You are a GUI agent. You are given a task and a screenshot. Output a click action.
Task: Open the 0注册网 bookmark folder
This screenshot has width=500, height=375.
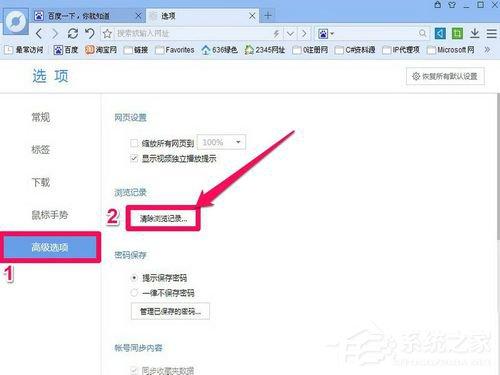click(310, 50)
